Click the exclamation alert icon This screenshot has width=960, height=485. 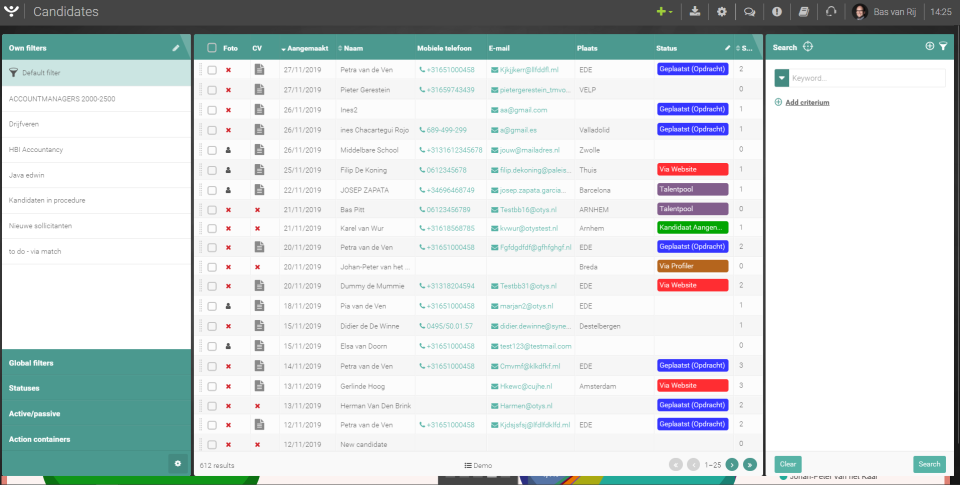tap(777, 12)
